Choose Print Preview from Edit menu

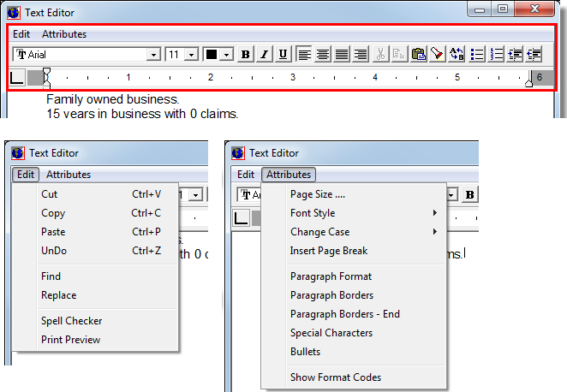70,340
